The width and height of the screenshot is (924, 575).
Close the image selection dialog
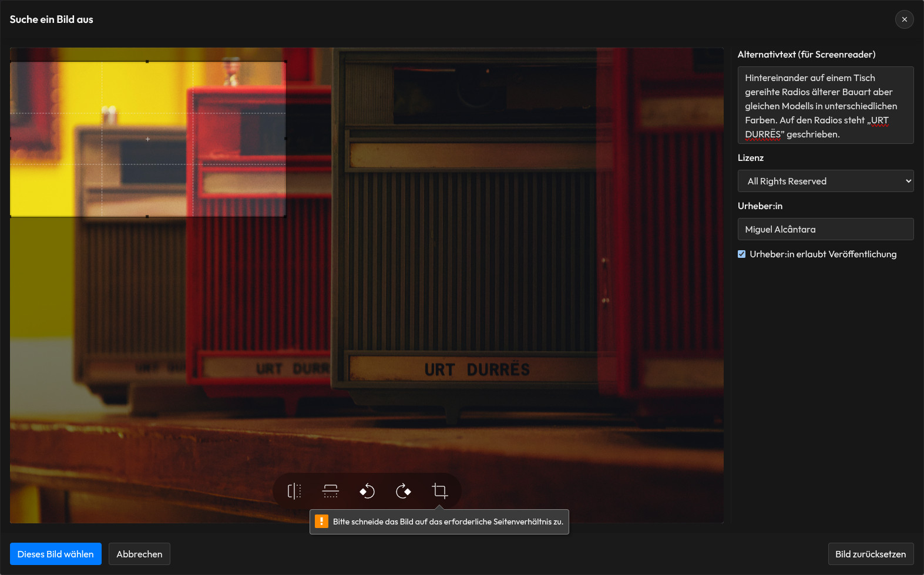coord(905,19)
